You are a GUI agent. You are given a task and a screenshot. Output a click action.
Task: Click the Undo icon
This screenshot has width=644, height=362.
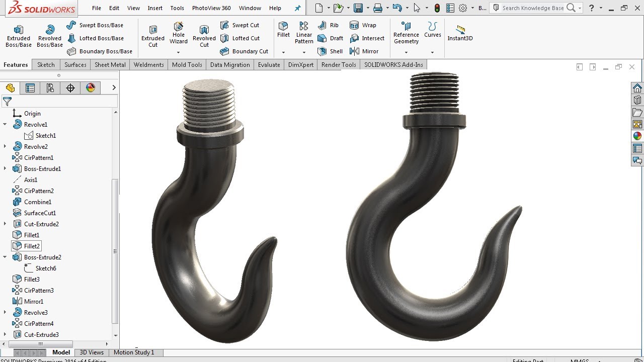tap(397, 8)
